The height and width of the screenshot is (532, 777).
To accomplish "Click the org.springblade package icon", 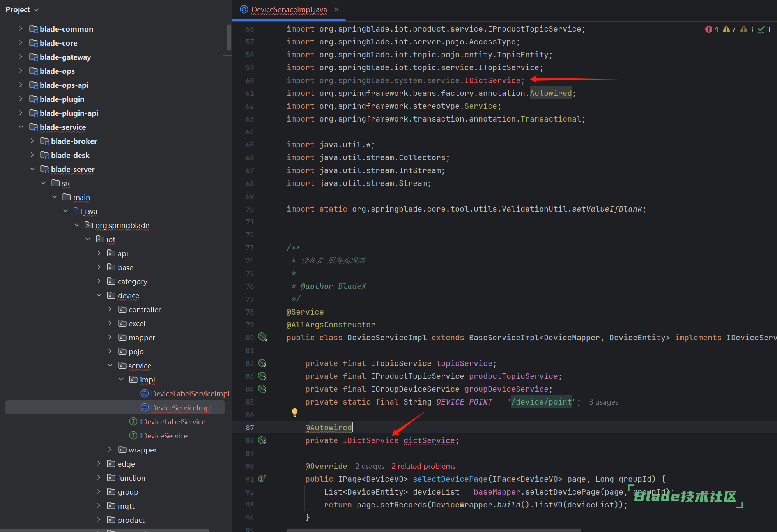I will [89, 225].
